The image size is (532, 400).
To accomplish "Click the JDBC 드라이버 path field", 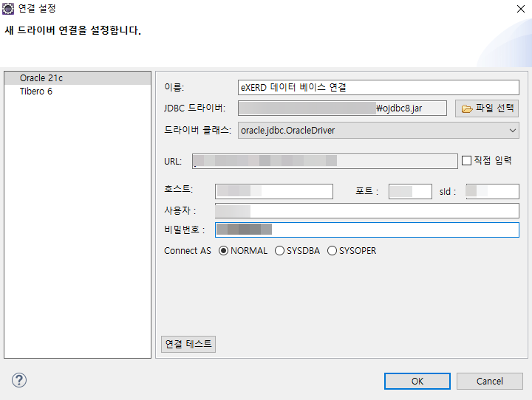I will click(x=342, y=108).
